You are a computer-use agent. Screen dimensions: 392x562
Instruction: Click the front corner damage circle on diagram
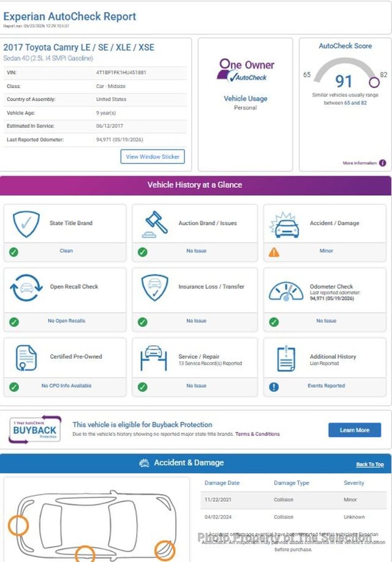tap(165, 551)
